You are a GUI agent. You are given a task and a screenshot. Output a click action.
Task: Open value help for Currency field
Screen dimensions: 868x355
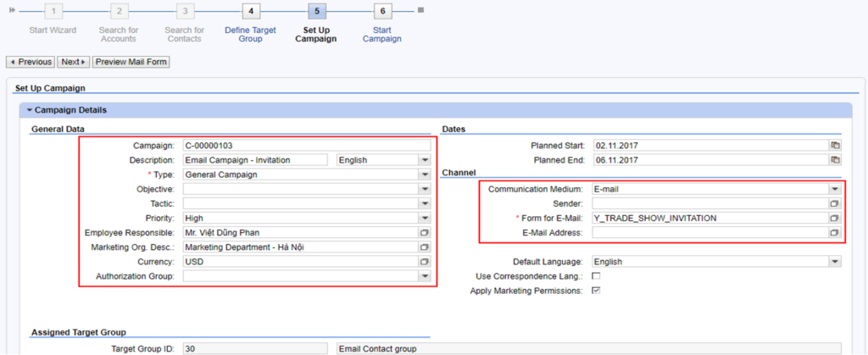click(425, 262)
